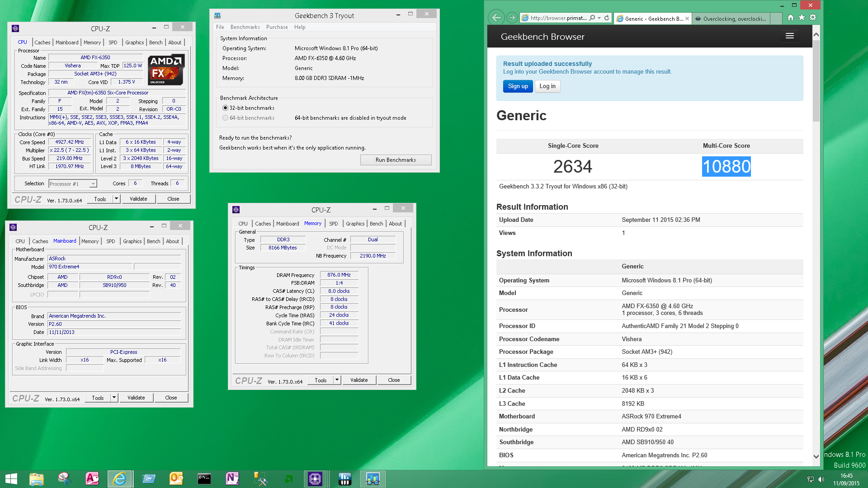Open Command Prompt taskbar icon

[204, 479]
